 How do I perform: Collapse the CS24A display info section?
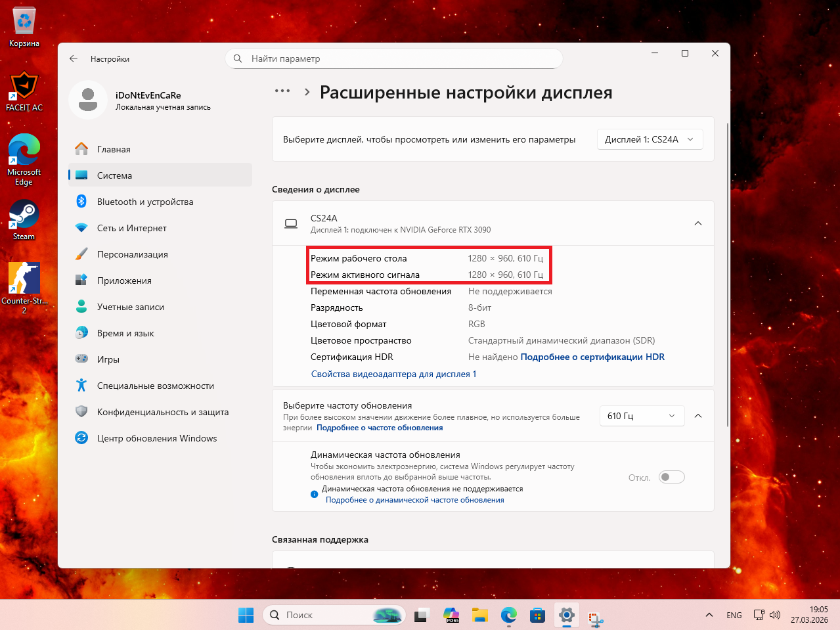click(698, 223)
